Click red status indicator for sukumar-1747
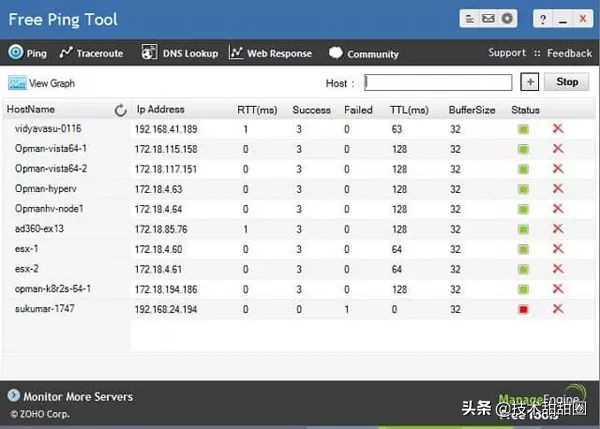The image size is (600, 429). coord(523,309)
